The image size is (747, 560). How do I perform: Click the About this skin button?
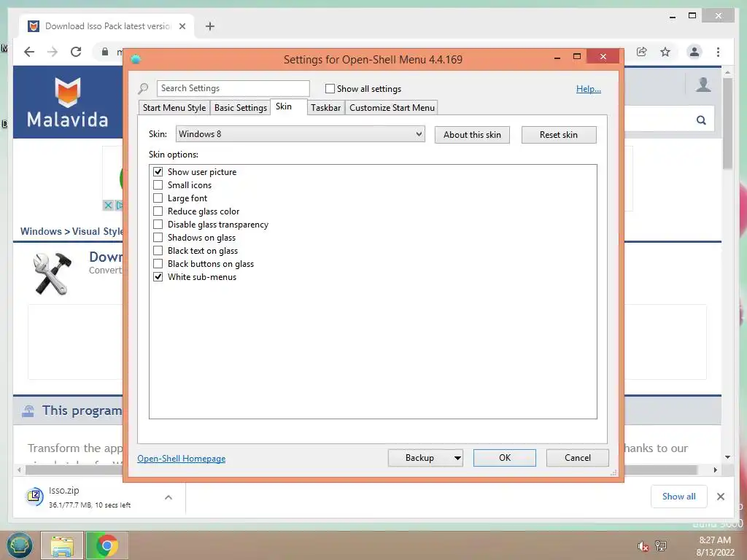point(472,135)
